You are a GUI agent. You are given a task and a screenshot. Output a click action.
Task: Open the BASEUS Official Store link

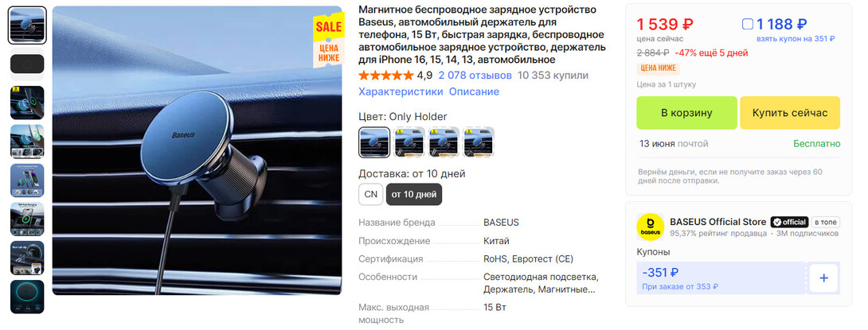pyautogui.click(x=718, y=222)
